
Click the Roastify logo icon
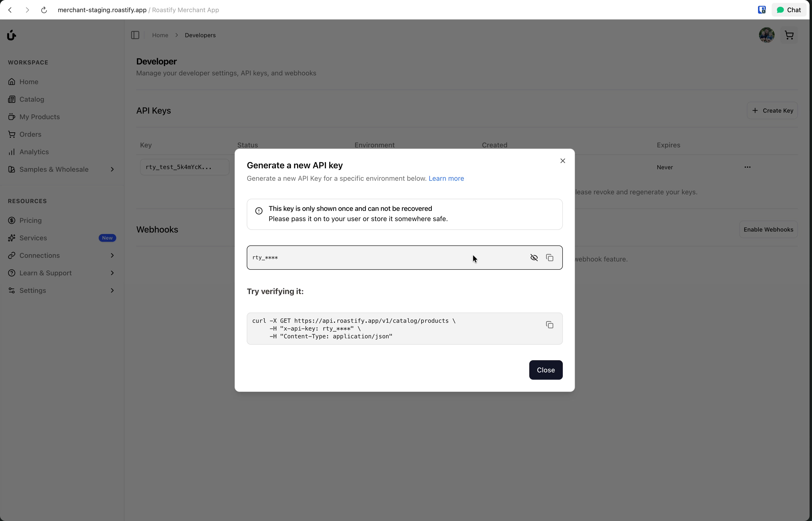pyautogui.click(x=11, y=35)
